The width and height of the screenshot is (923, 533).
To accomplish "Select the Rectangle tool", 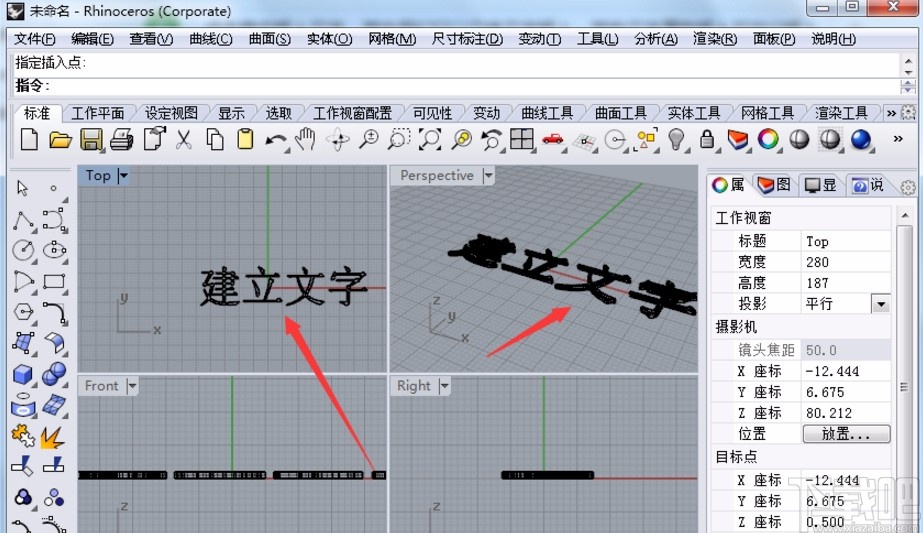I will (x=54, y=282).
